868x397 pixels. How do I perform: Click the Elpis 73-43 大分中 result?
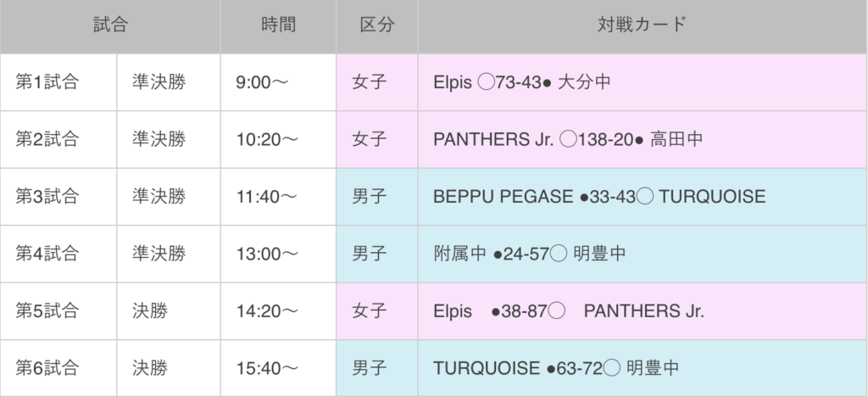(x=522, y=82)
